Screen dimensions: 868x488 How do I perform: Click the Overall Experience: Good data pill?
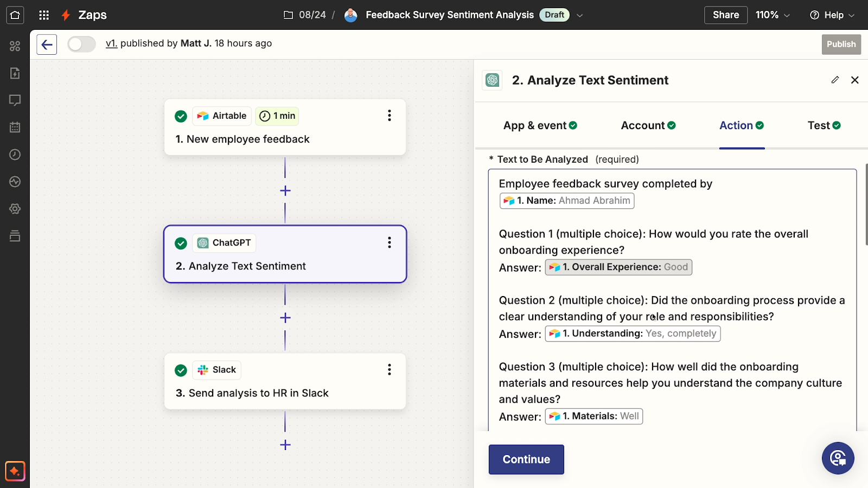(618, 267)
